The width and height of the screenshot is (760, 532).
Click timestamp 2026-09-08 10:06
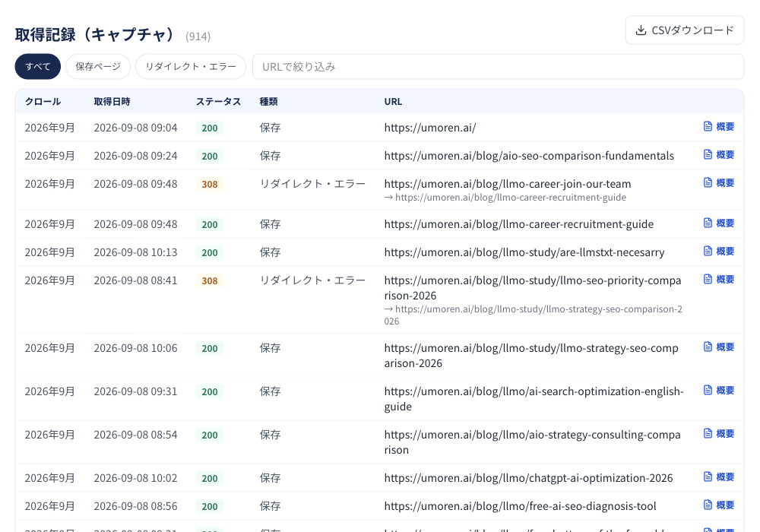click(x=135, y=348)
